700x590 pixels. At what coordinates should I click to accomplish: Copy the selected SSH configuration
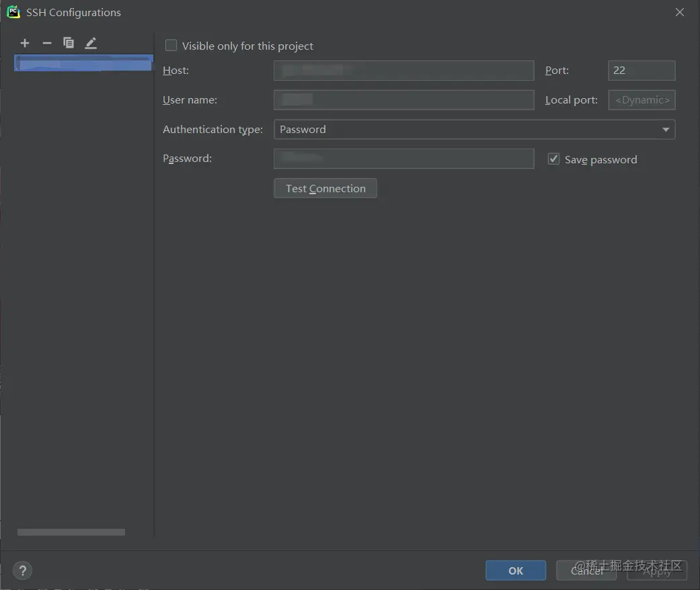[68, 42]
